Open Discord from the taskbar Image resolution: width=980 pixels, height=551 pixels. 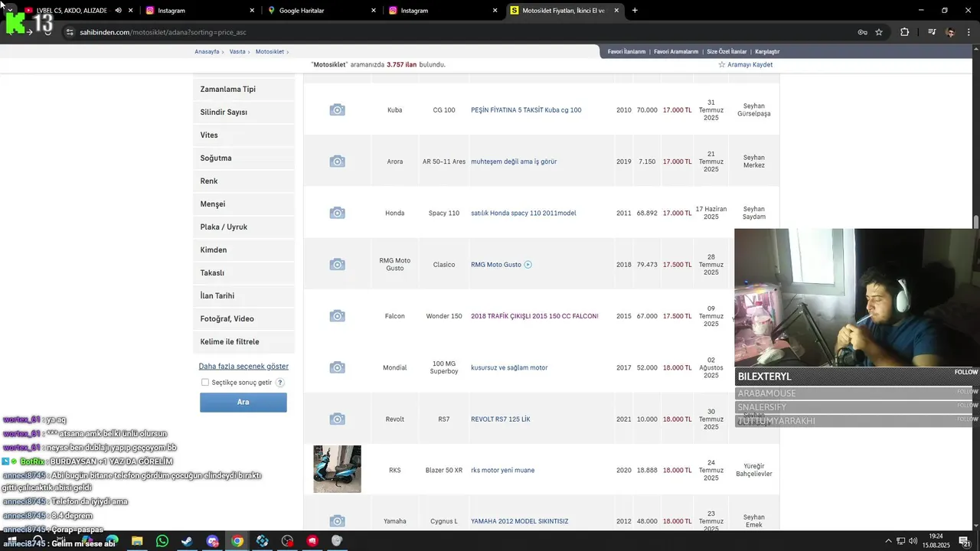213,541
